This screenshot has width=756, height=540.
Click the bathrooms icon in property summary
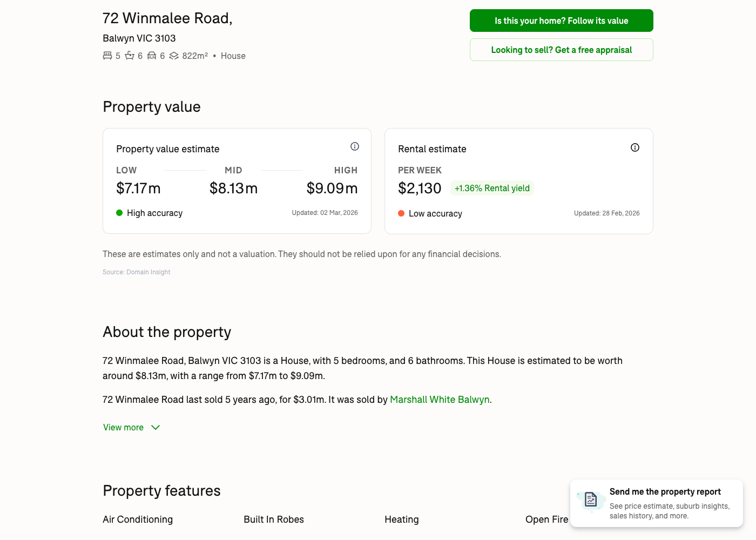click(x=130, y=56)
